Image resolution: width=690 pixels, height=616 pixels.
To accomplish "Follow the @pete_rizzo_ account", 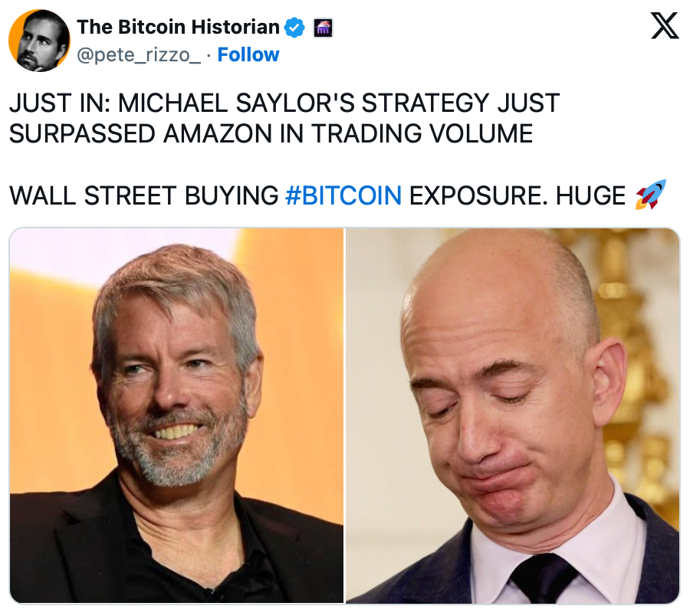I will click(x=248, y=55).
